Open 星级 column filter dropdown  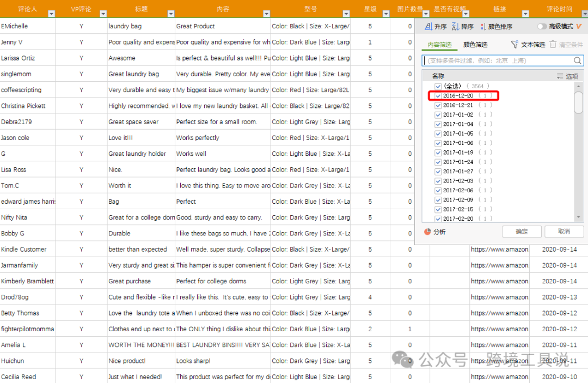pyautogui.click(x=386, y=14)
